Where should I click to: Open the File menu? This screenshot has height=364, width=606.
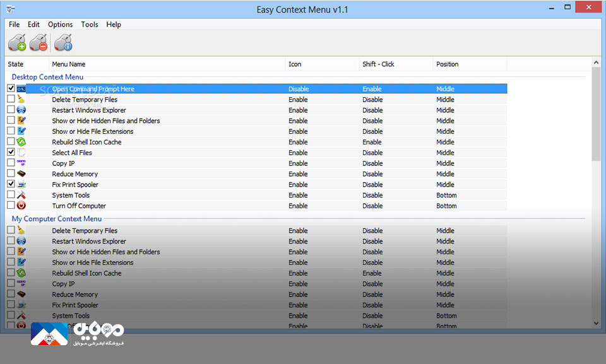pos(14,25)
